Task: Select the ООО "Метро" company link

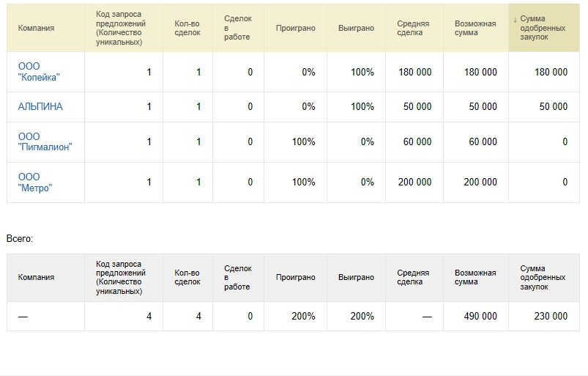Action: 35,182
